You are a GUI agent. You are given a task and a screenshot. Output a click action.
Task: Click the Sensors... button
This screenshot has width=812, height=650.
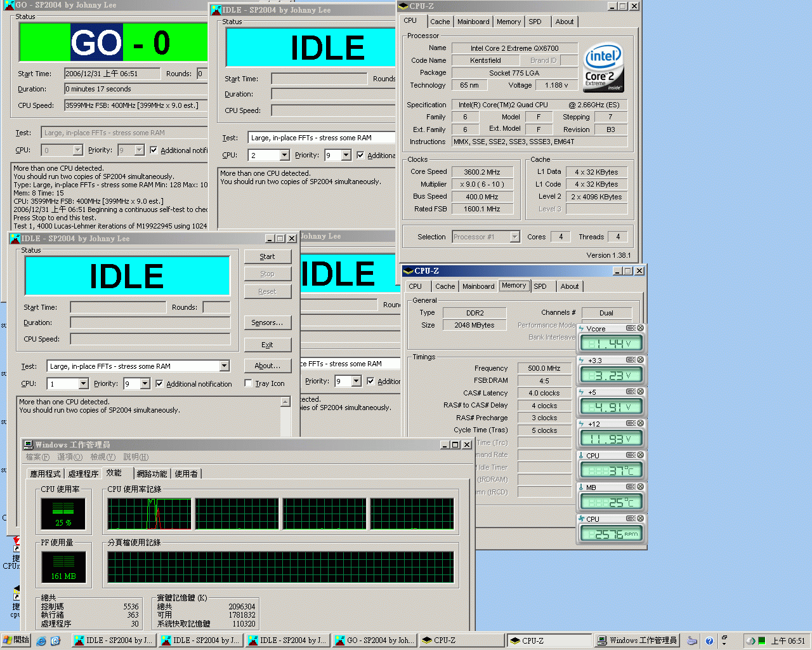(x=268, y=322)
